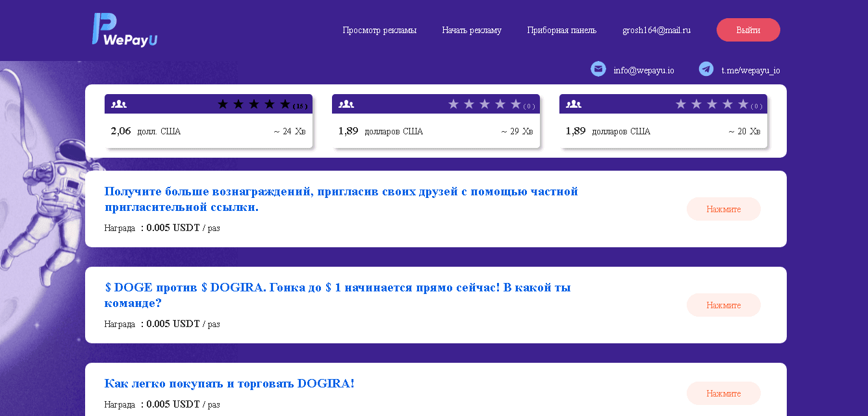Click the envelope icon next to info@wepayu.io
This screenshot has height=416, width=868.
pos(598,68)
